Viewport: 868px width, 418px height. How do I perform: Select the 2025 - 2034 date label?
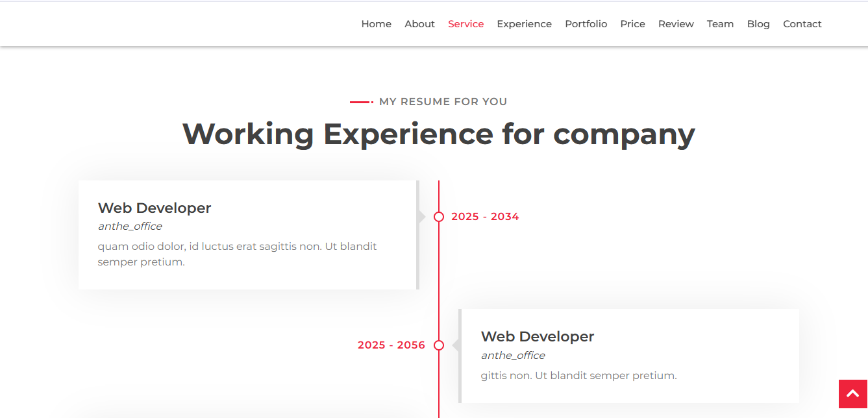pyautogui.click(x=485, y=217)
